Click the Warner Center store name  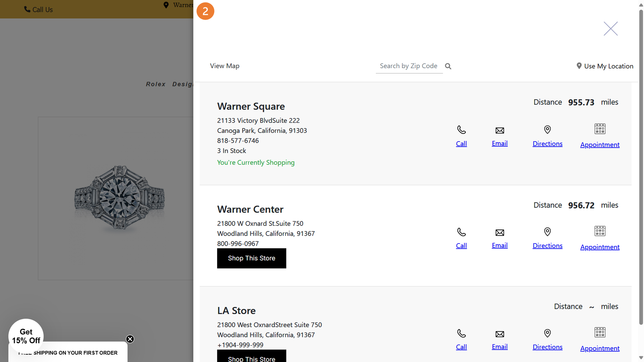(250, 209)
